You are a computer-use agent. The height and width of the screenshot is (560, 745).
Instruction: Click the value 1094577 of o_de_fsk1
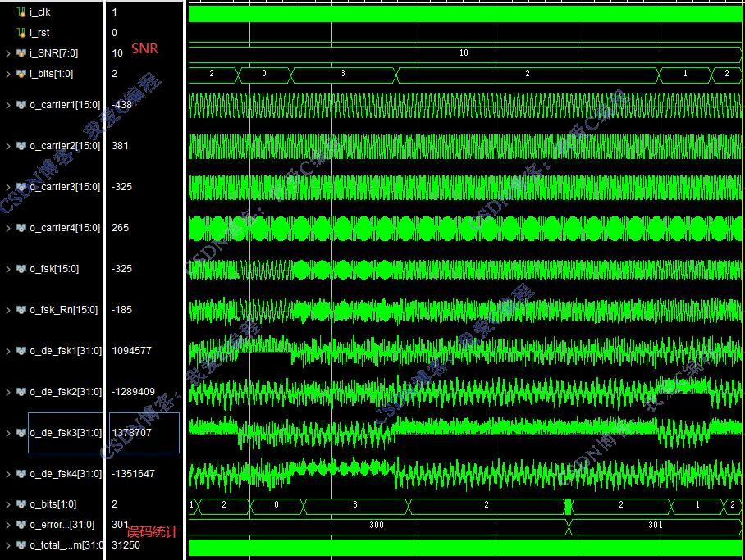click(131, 351)
